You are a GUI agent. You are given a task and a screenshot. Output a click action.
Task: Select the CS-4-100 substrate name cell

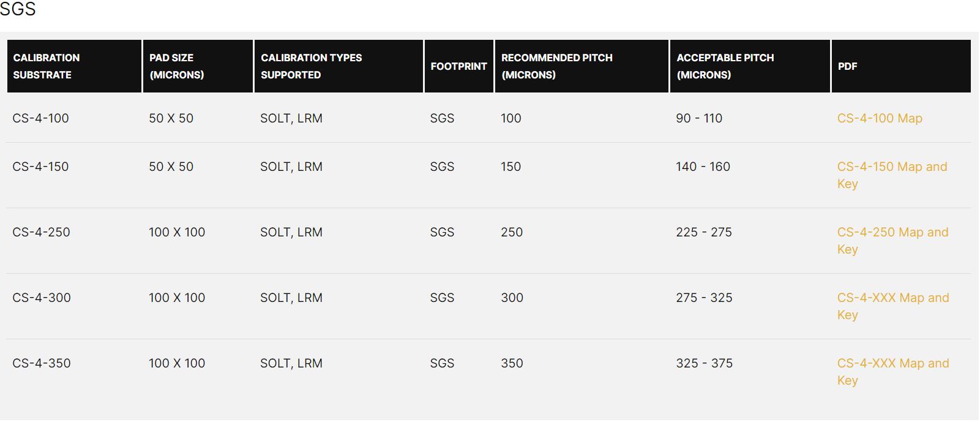pos(40,118)
